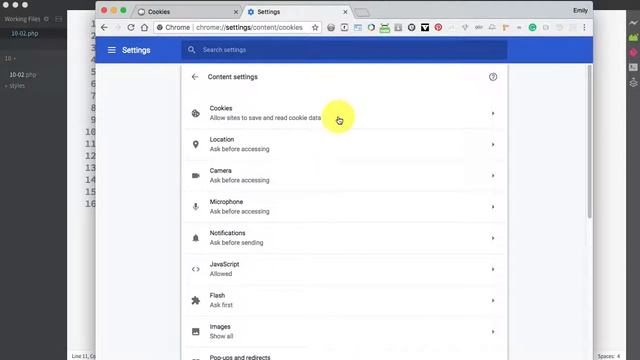The image size is (640, 360).
Task: Go to Chrome home page
Action: (144, 27)
